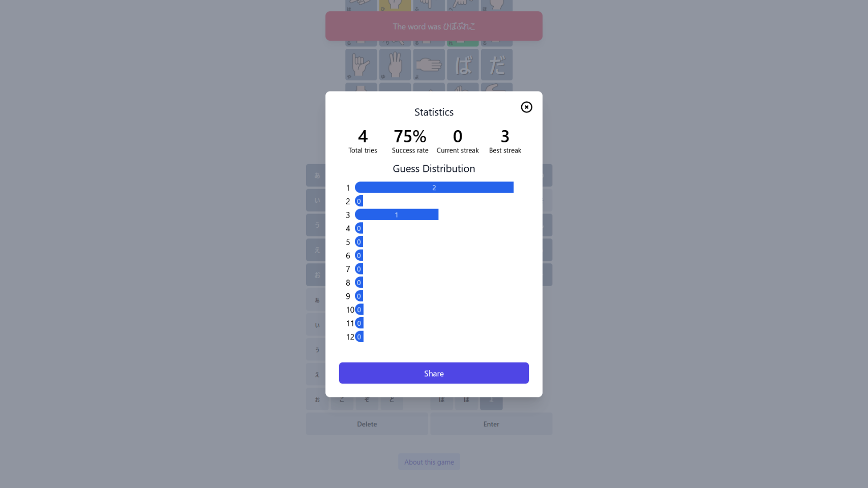
Task: Click the 75% Success rate stat
Action: [410, 137]
